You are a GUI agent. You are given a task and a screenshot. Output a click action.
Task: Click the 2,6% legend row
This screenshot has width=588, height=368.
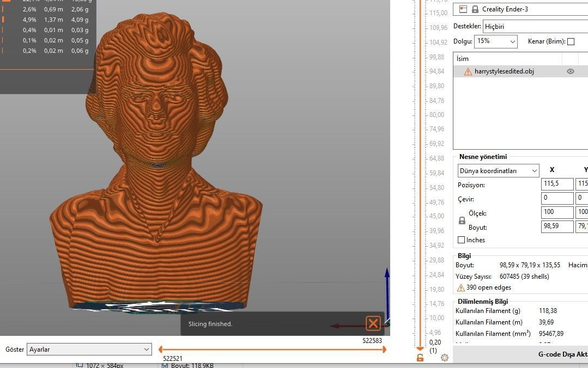pyautogui.click(x=45, y=9)
